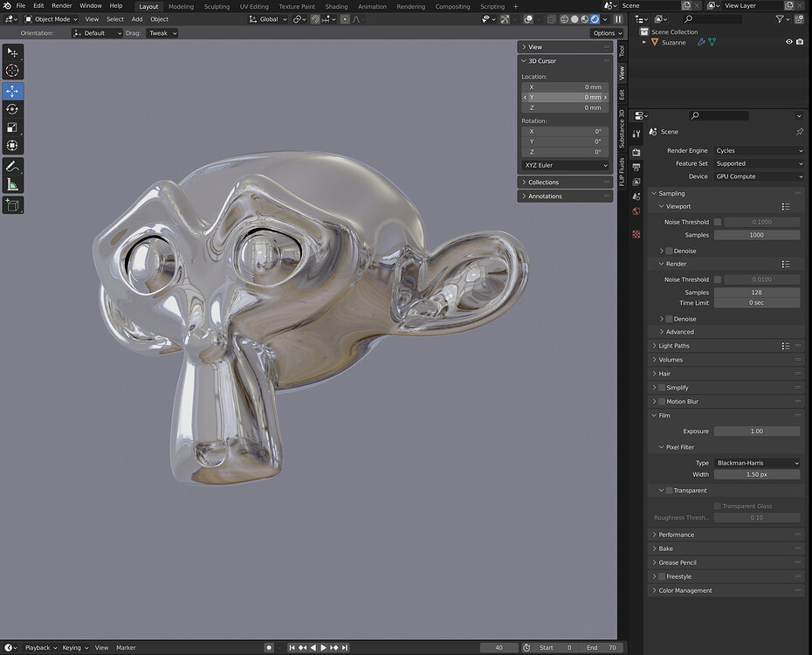Open the View Layer properties tab icon

coord(637,182)
